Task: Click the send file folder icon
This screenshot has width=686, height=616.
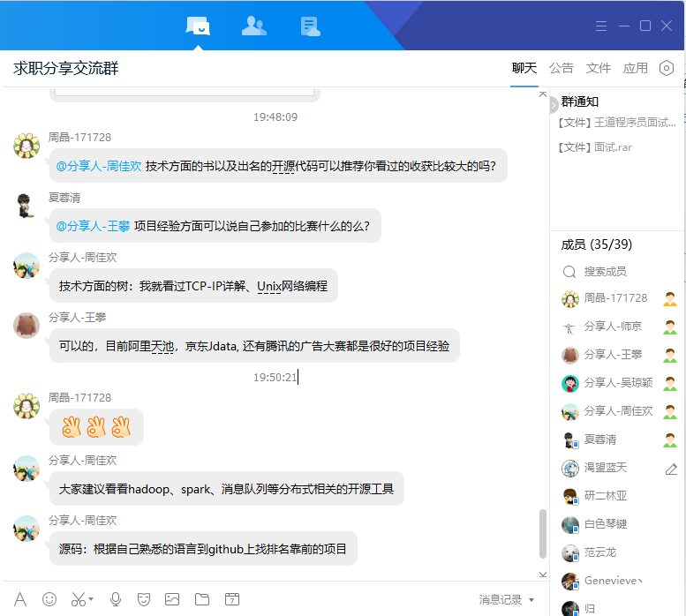Action: [x=202, y=599]
